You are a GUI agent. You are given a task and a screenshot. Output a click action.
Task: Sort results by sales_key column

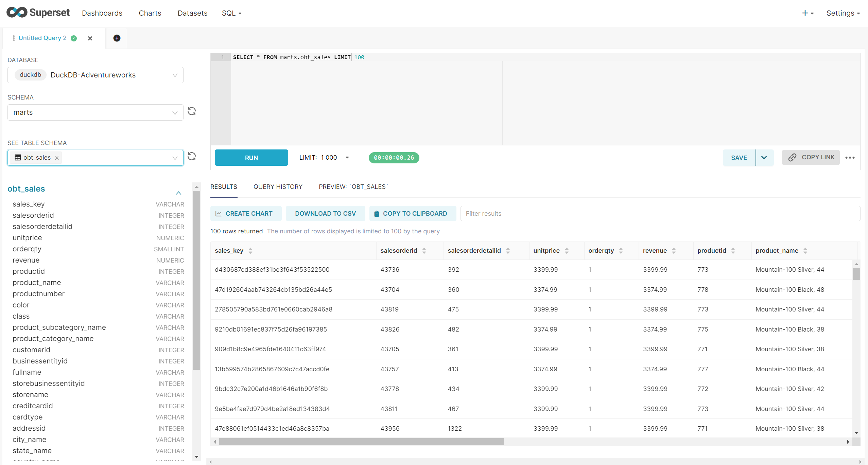(x=250, y=251)
